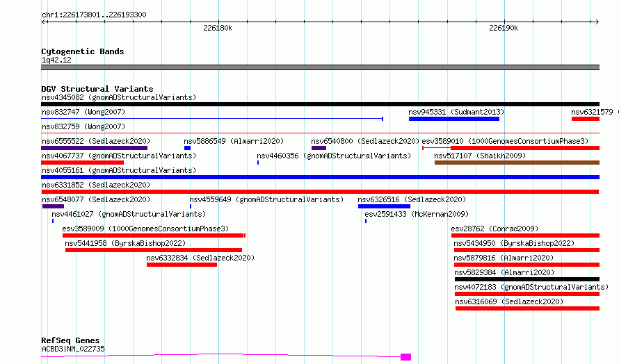Click the nsv832759 thin red line
Screen dimensions: 619x364
[320, 133]
